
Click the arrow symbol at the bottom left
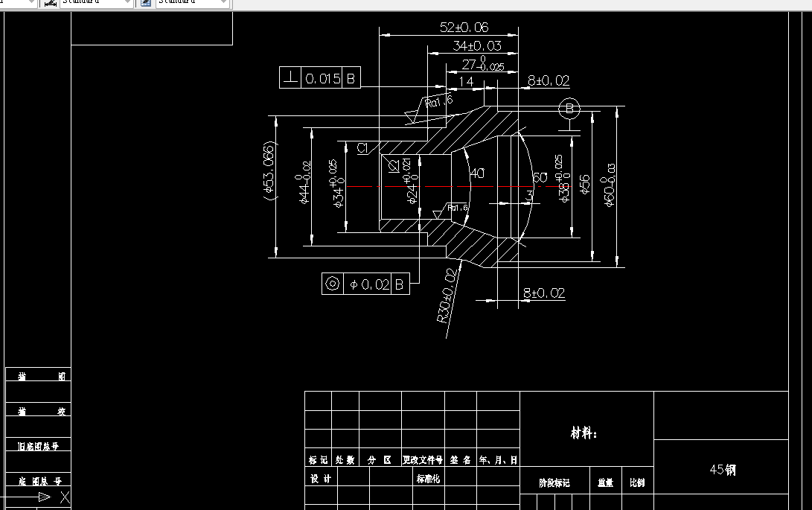(x=43, y=497)
